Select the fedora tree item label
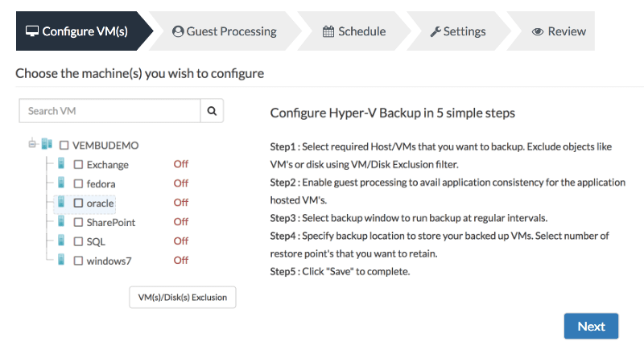The height and width of the screenshot is (362, 644). (x=101, y=184)
